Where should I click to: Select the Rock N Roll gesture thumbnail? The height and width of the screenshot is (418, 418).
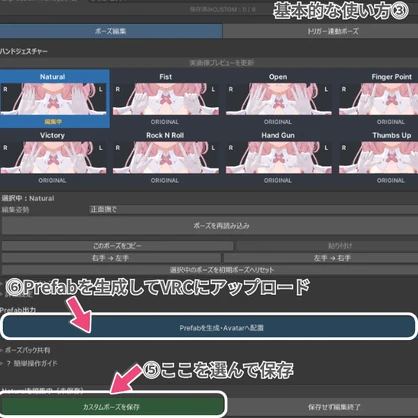[166, 158]
